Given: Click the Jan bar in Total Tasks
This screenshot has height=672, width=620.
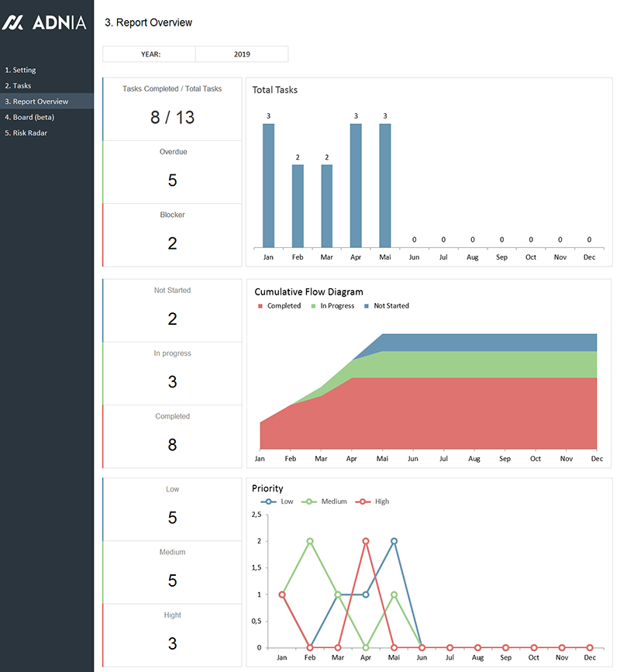Looking at the screenshot, I should [268, 185].
